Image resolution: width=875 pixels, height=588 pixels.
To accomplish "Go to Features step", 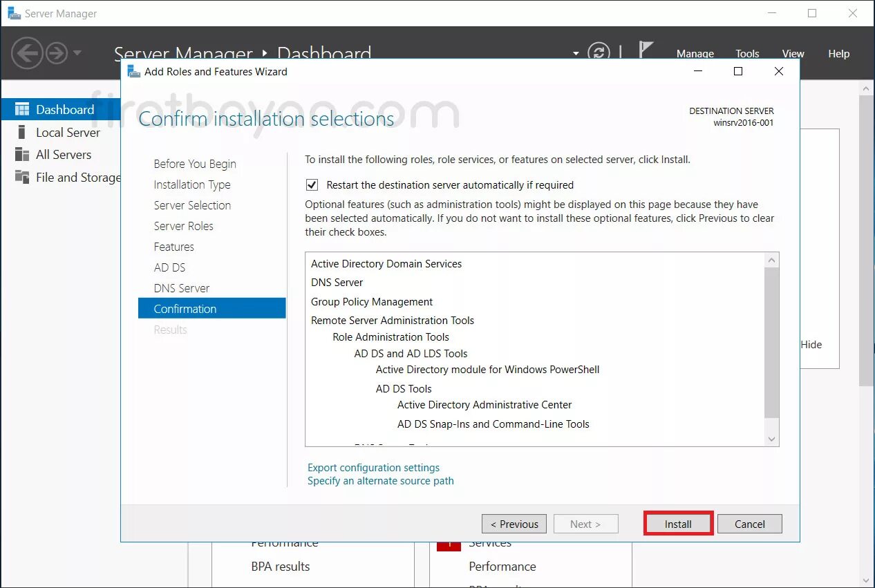I will tap(173, 247).
